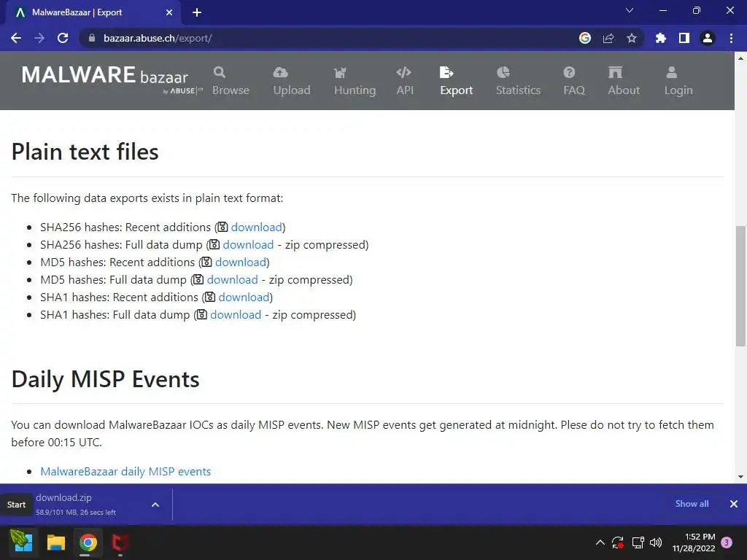The height and width of the screenshot is (560, 747).
Task: Show all downloads
Action: (692, 504)
